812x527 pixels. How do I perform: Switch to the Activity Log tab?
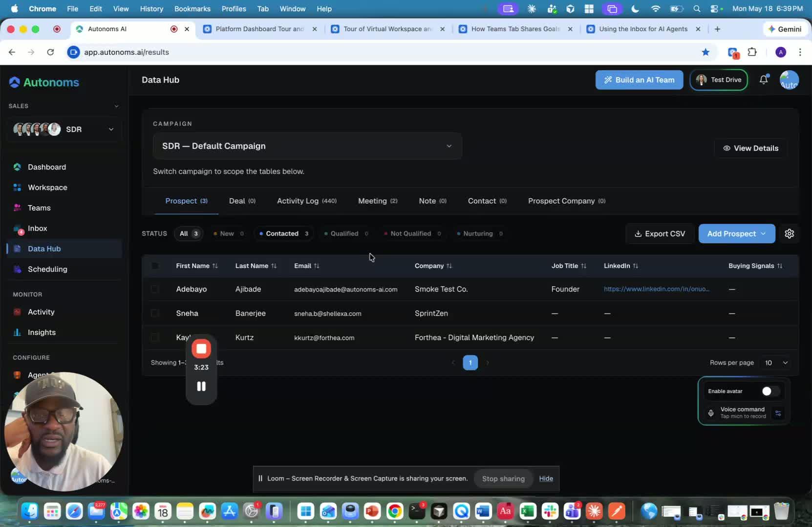coord(306,201)
